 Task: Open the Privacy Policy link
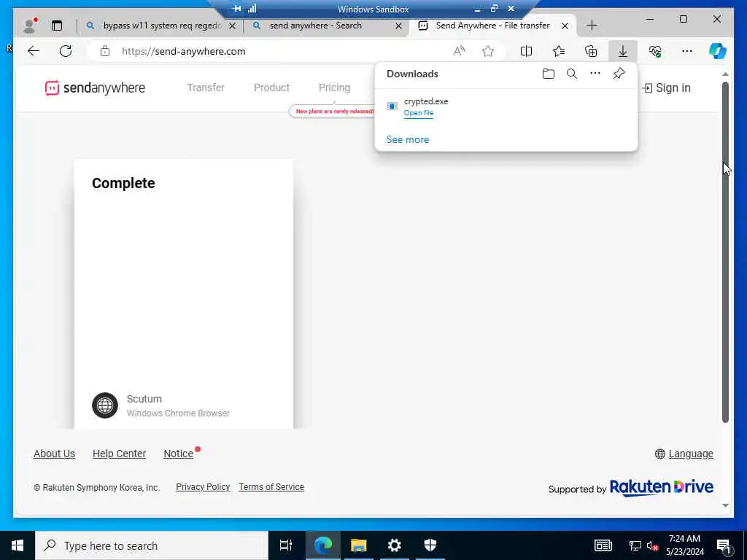(203, 486)
